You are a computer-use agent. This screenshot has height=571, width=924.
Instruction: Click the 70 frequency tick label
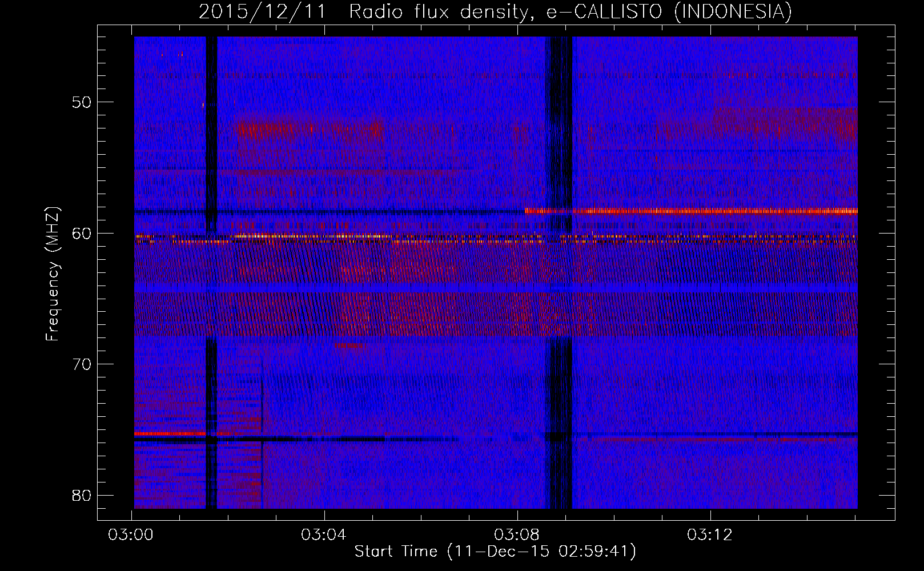point(82,364)
